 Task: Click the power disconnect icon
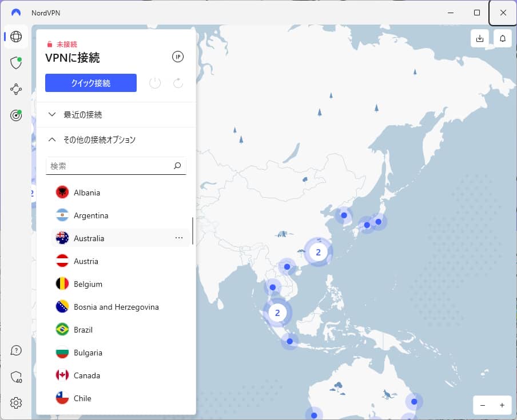(155, 83)
